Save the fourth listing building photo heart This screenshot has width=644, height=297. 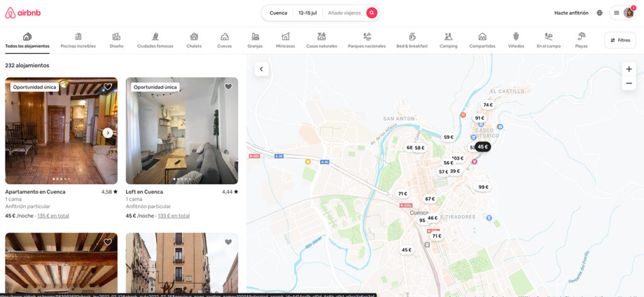point(228,242)
